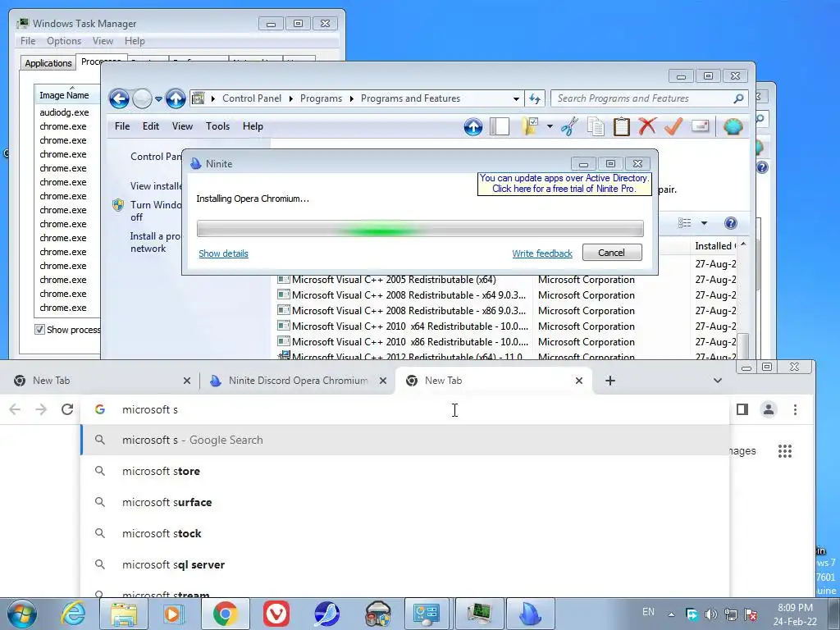Open Chrome three-dot menu
The width and height of the screenshot is (840, 630).
click(795, 410)
